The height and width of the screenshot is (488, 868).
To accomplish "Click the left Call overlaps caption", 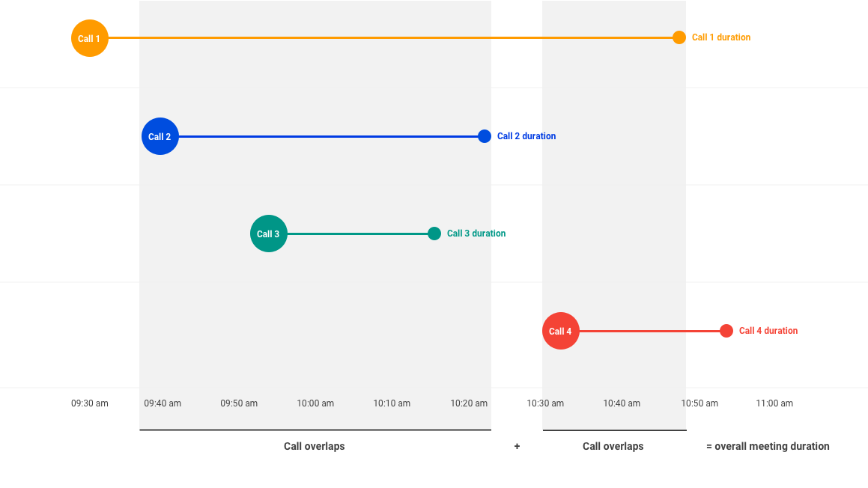I will pyautogui.click(x=315, y=447).
